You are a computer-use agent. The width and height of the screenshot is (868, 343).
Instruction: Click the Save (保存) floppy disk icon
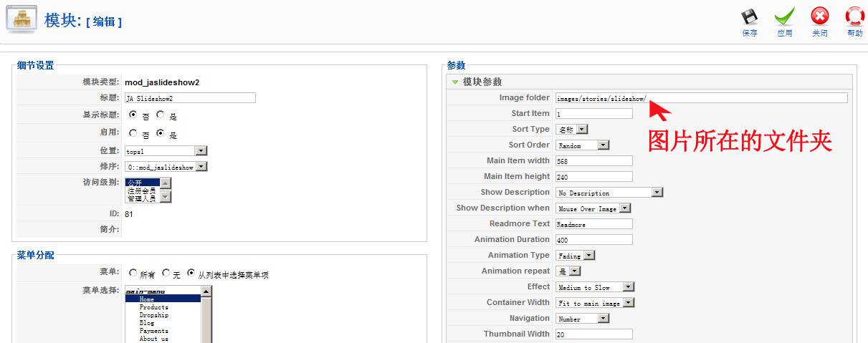749,17
